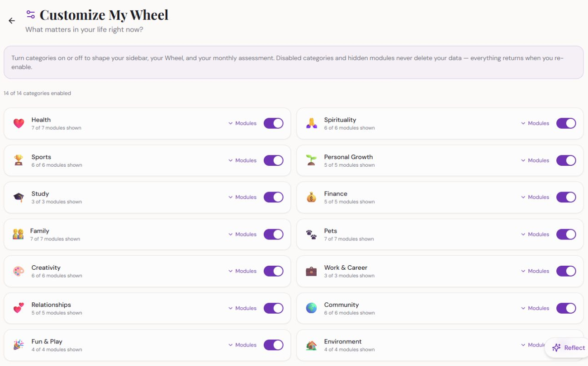Click the Creativity palette icon
The image size is (588, 366).
tap(19, 271)
